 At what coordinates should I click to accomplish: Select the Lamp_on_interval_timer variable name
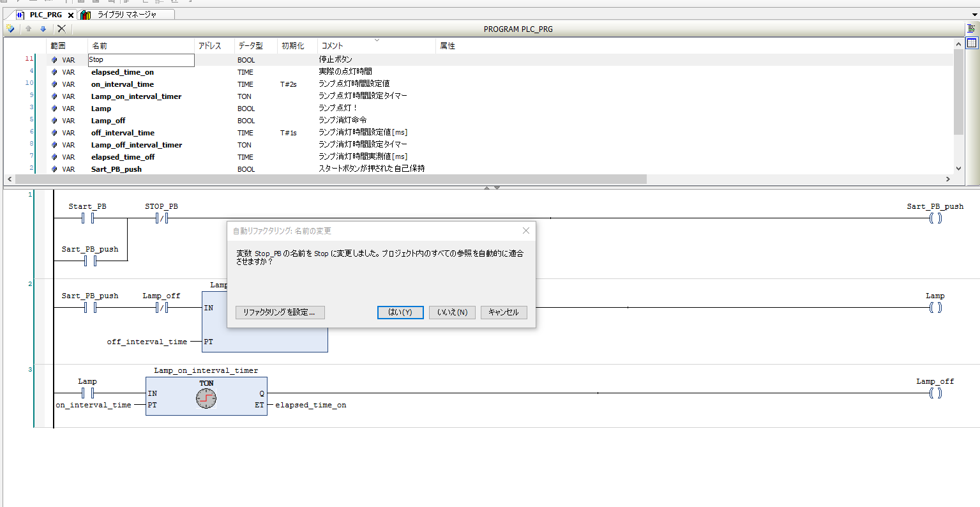click(136, 96)
